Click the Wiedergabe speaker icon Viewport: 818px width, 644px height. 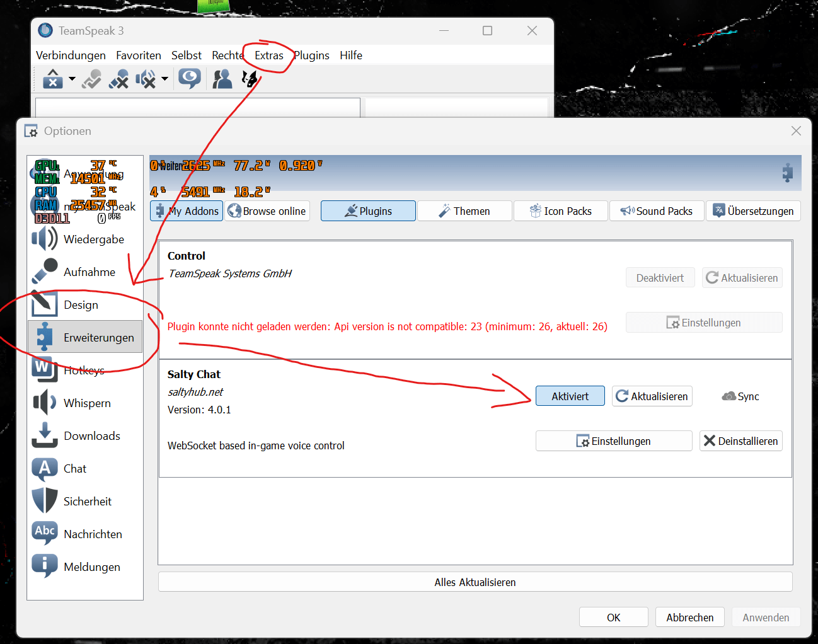45,239
